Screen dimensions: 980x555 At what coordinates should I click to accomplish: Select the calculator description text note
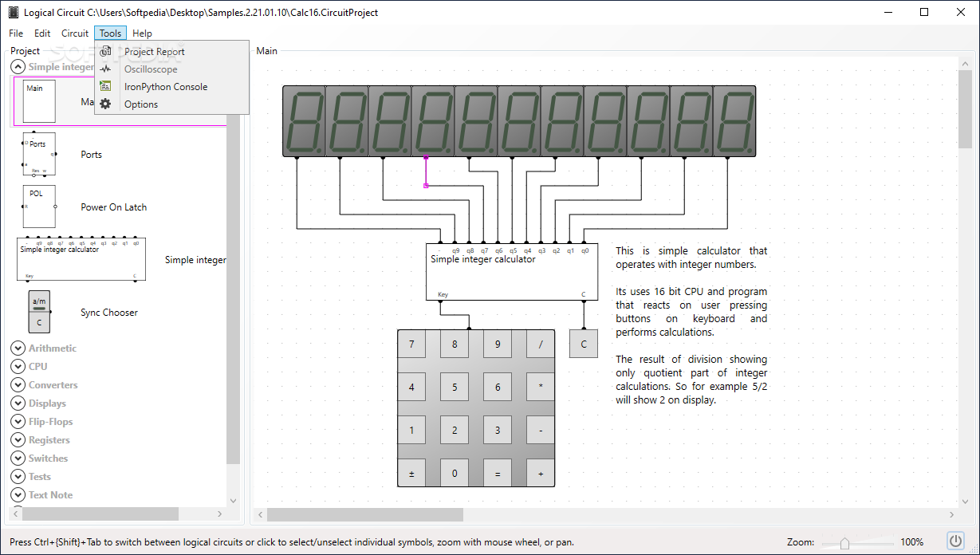[691, 325]
